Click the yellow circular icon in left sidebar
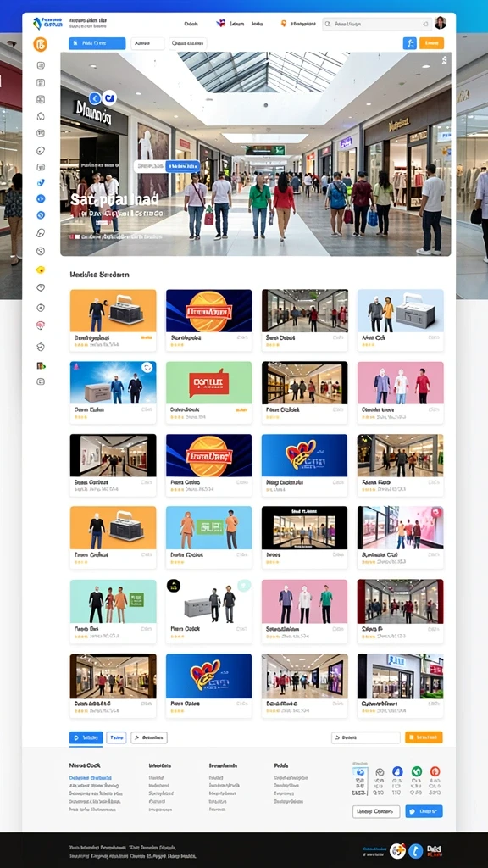 point(41,270)
